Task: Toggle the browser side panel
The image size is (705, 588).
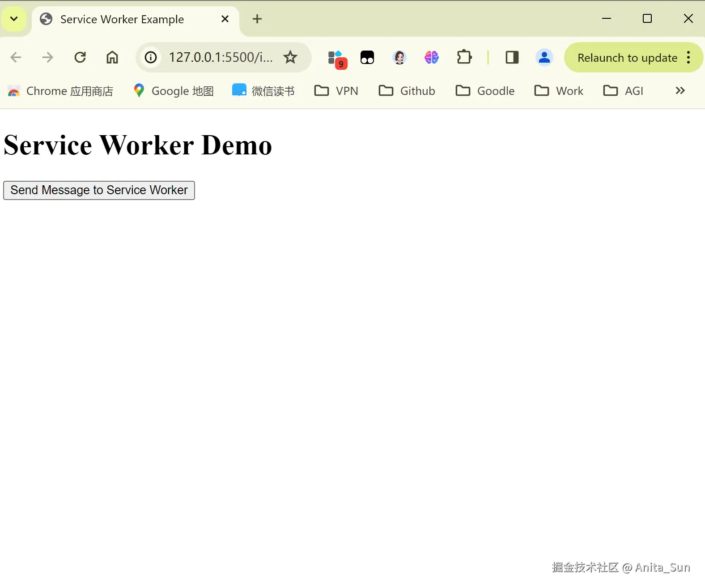Action: point(512,57)
